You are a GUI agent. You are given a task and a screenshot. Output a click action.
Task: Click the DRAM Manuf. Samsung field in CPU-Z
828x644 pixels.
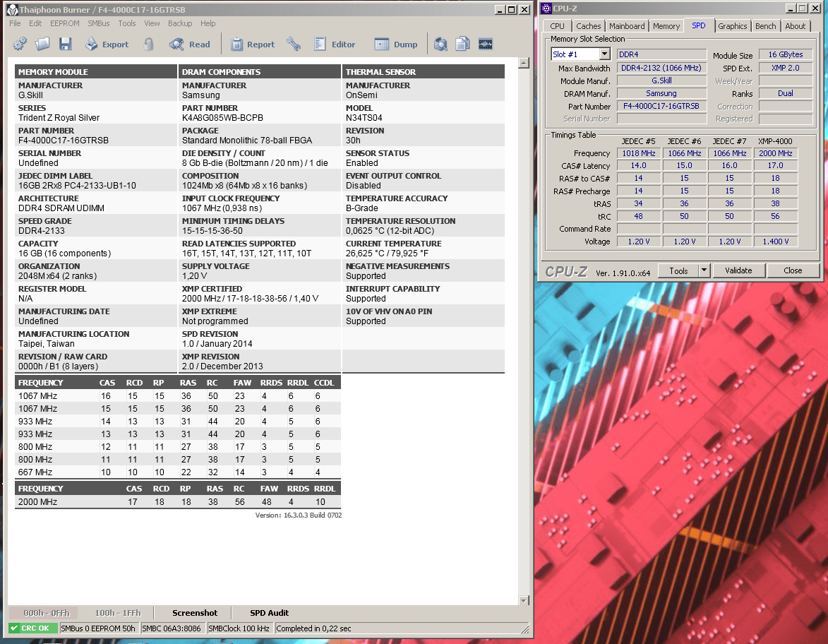(661, 93)
